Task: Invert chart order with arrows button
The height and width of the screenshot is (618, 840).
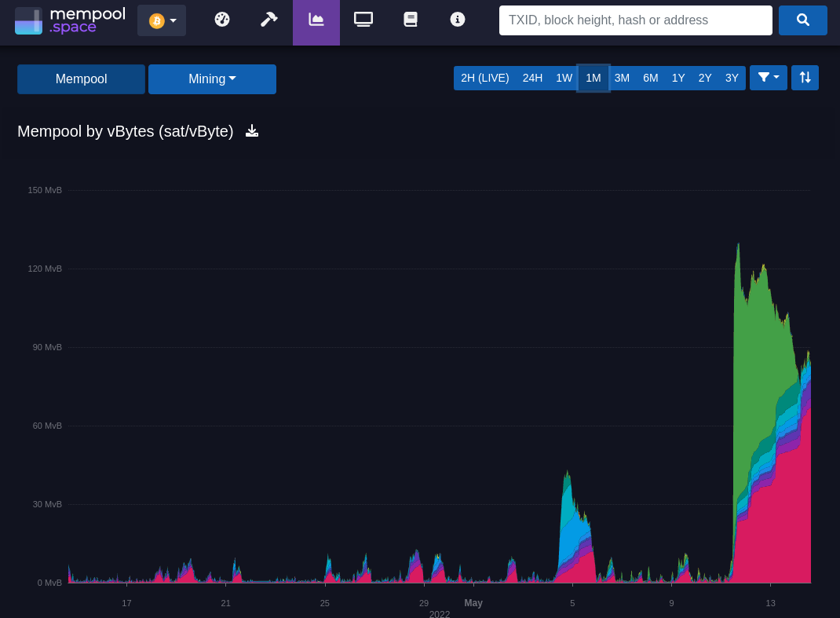Action: point(805,78)
